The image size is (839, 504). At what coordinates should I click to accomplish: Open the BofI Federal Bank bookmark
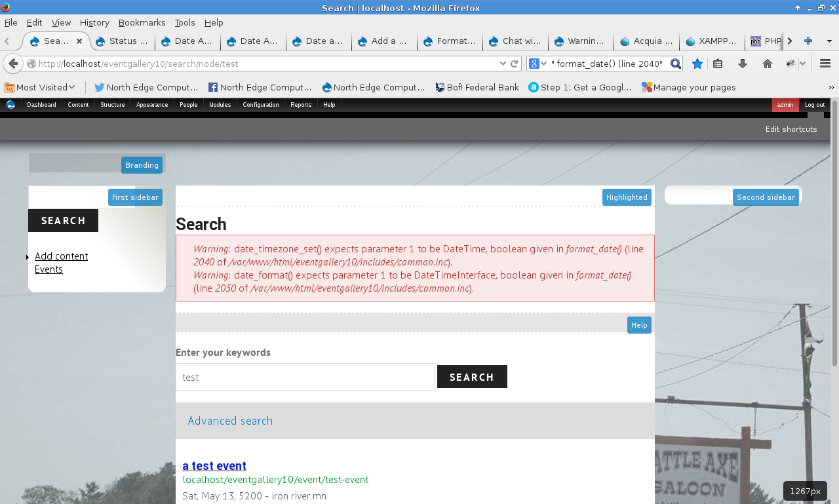tap(477, 87)
